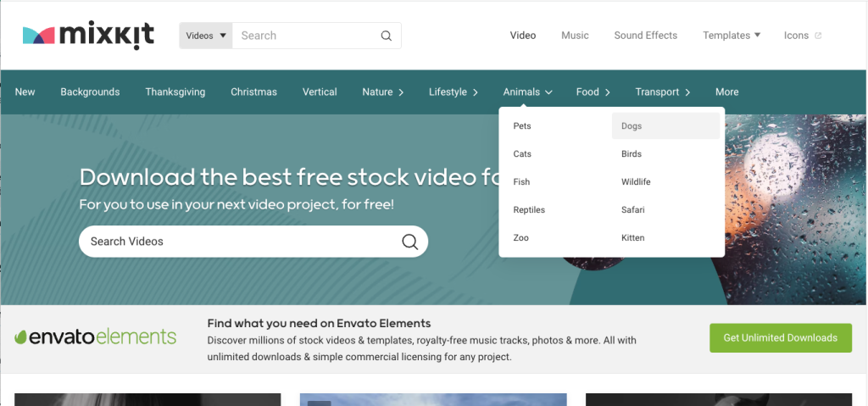868x406 pixels.
Task: Collapse the Animals category dropdown
Action: pyautogui.click(x=527, y=92)
